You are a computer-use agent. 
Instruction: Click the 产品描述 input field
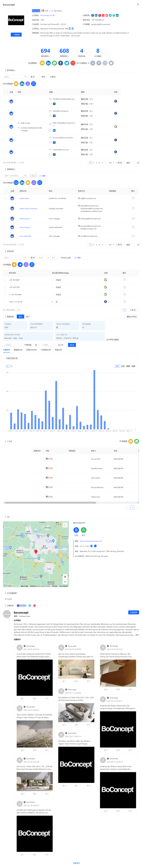[12, 345]
